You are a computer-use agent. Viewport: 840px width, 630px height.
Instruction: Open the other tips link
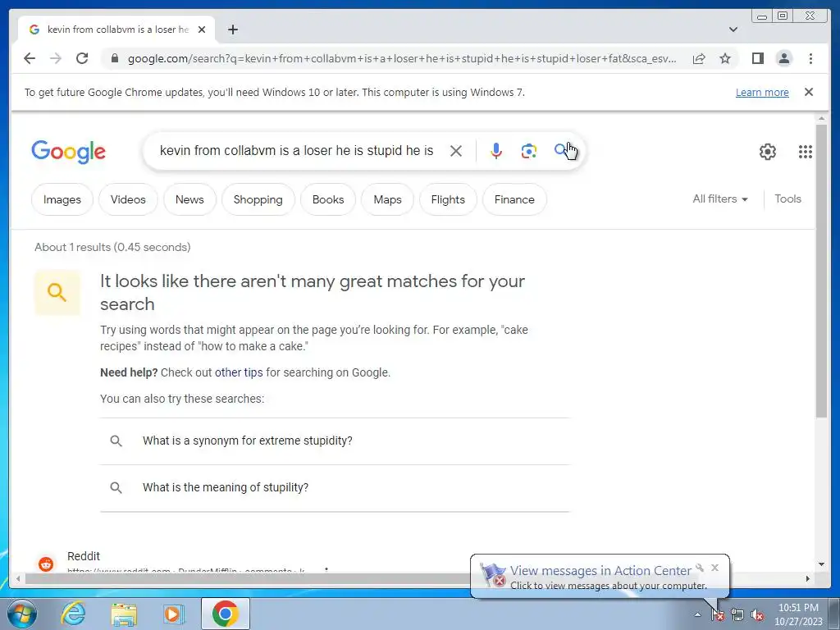pyautogui.click(x=239, y=372)
